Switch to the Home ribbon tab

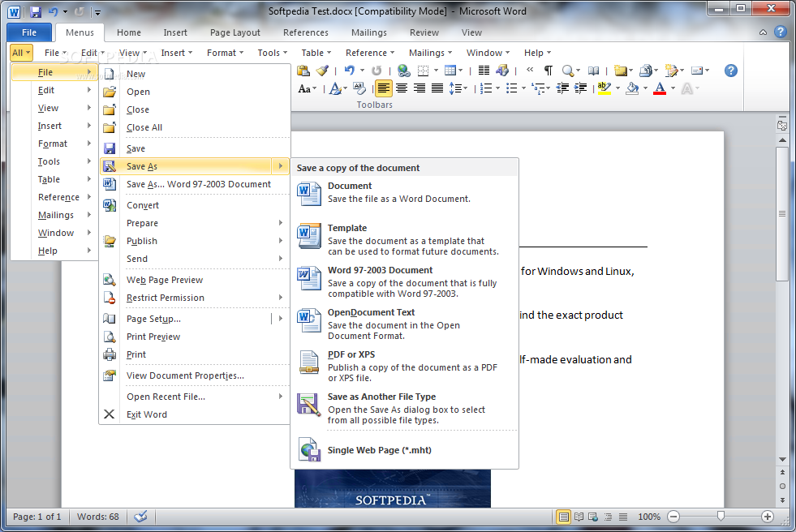(129, 32)
